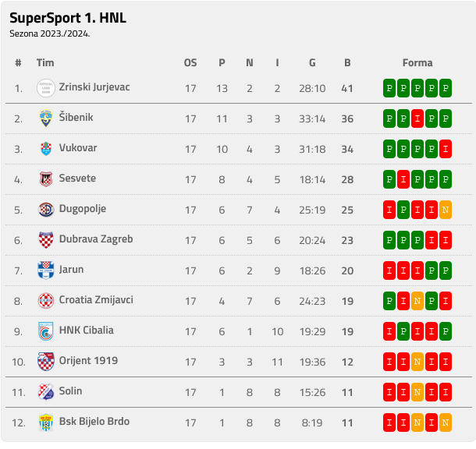476x449 pixels.
Task: Click the Sesvete club crest icon
Action: (46, 179)
